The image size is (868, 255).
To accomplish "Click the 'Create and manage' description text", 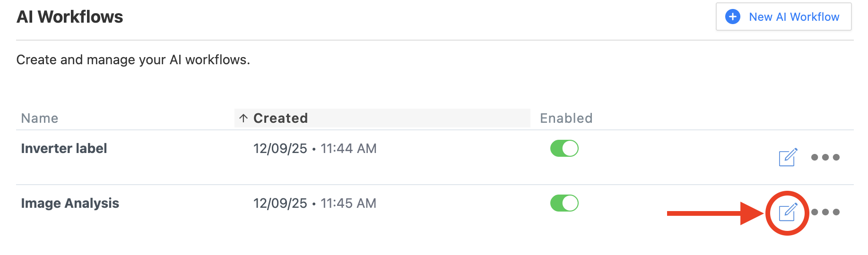I will [133, 60].
